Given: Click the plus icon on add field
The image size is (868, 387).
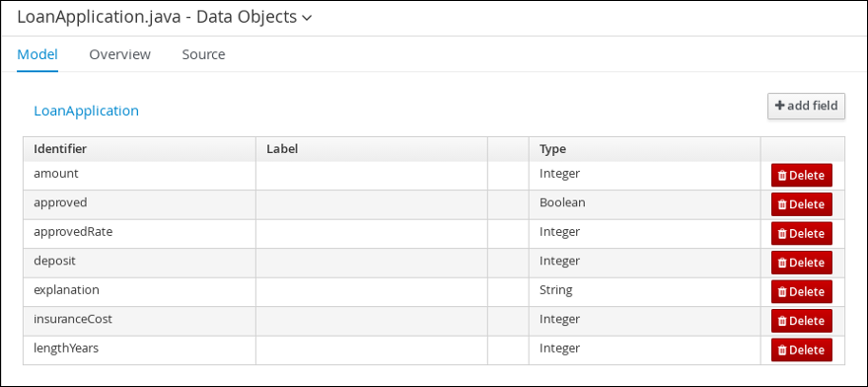Looking at the screenshot, I should click(x=779, y=106).
